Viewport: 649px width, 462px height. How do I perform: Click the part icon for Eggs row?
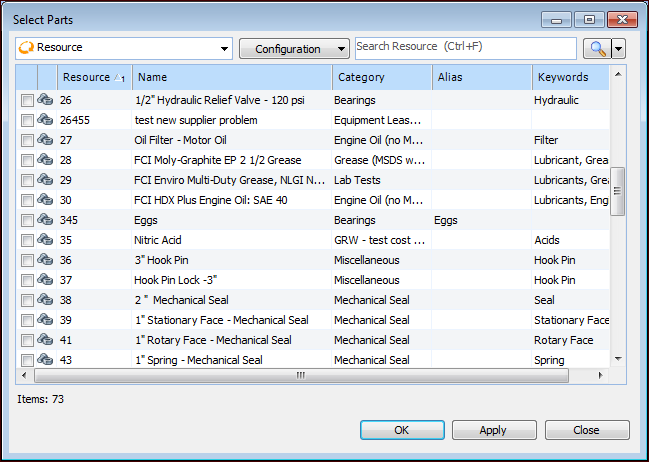45,220
